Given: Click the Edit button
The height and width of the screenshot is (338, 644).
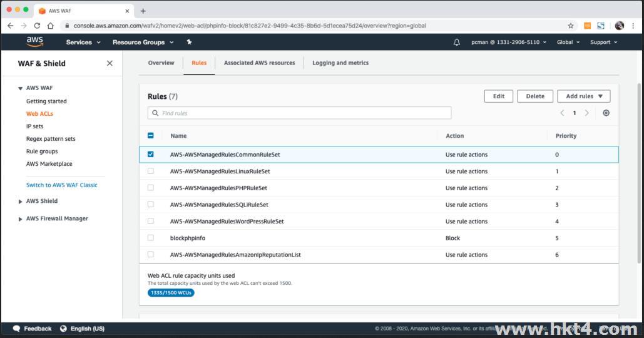Looking at the screenshot, I should 499,96.
